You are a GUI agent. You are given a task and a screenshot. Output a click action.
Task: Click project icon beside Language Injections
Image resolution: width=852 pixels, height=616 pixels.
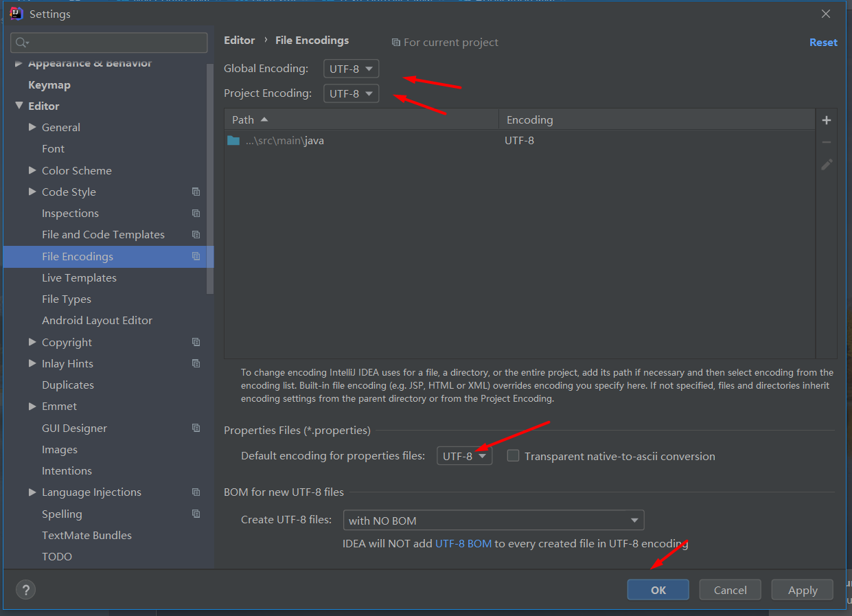[196, 492]
